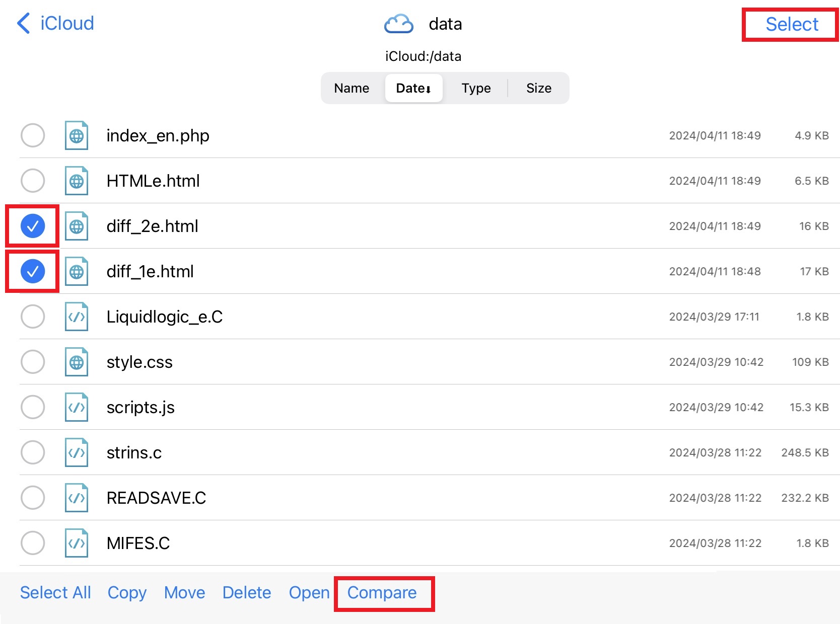Go back using the iCloud chevron
Screen dimensions: 840x624
click(24, 23)
